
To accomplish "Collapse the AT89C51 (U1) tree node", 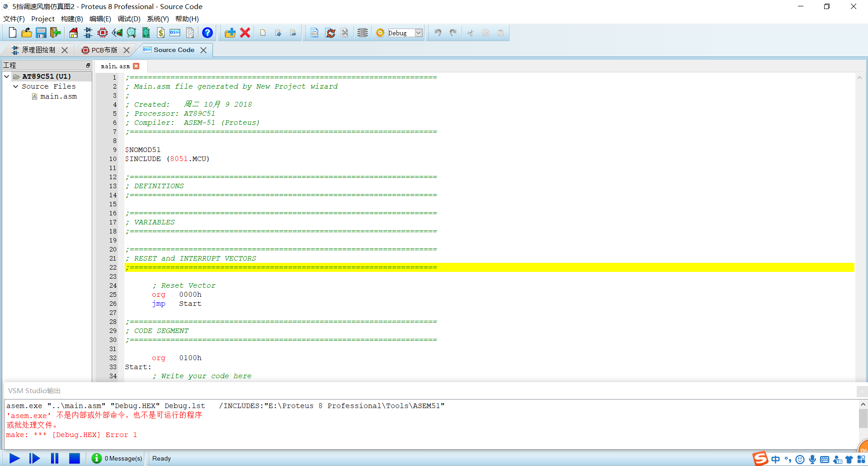I will tap(7, 76).
